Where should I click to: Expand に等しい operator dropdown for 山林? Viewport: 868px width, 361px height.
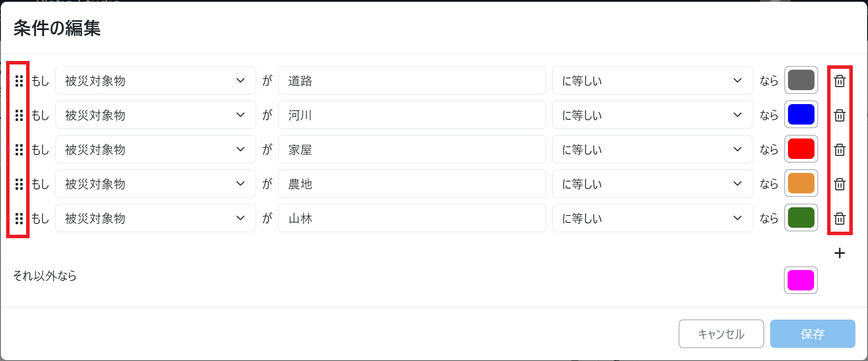click(x=652, y=218)
